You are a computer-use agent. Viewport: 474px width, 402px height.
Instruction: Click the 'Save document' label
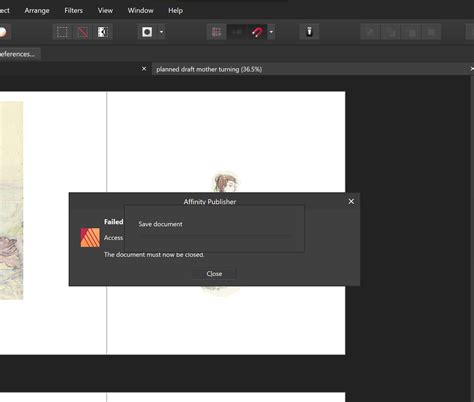(160, 224)
